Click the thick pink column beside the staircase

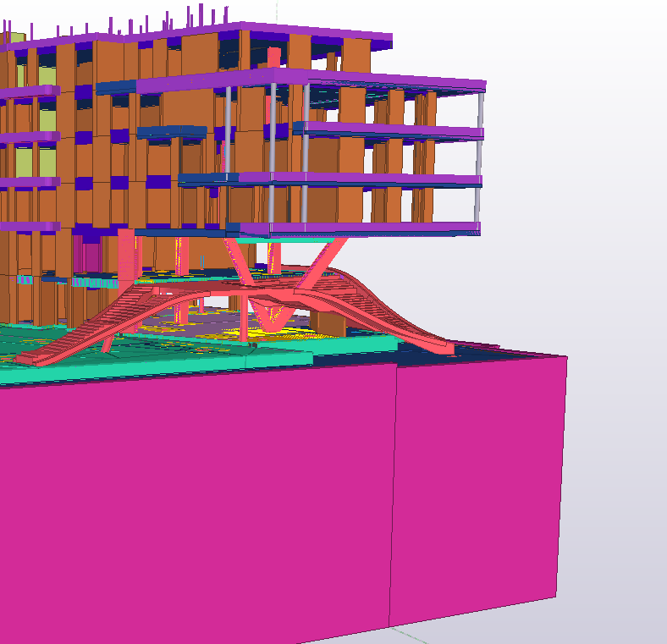coord(128,258)
